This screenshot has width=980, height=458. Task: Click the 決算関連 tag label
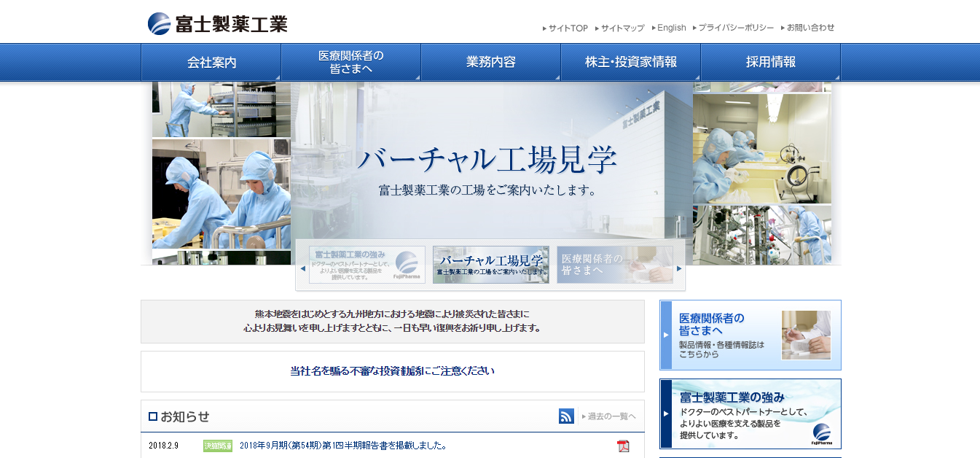218,446
